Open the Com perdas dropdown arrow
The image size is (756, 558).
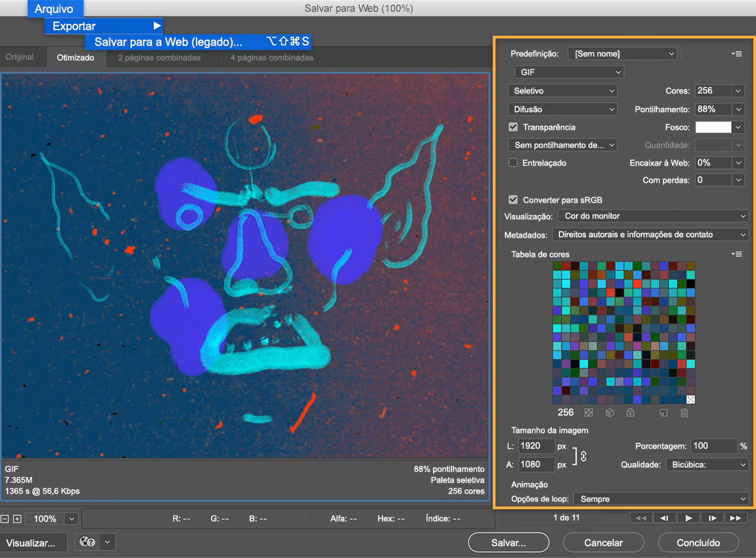(x=737, y=180)
